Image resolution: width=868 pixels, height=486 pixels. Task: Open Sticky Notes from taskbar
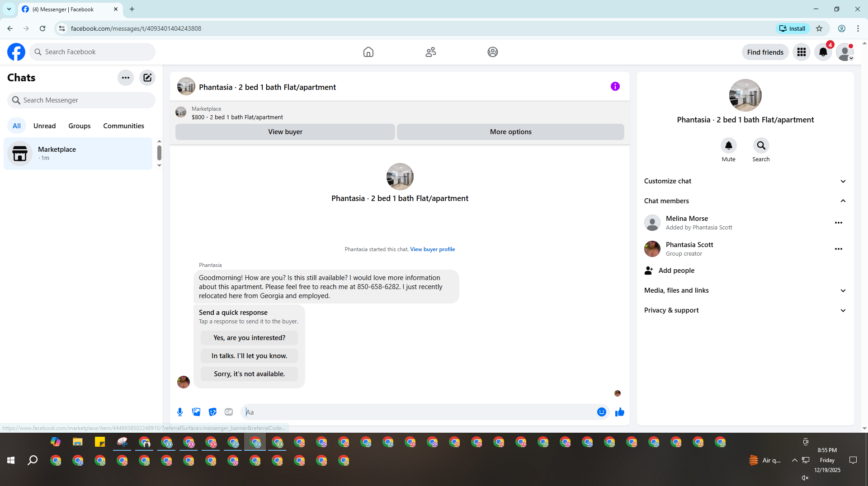[x=100, y=442]
